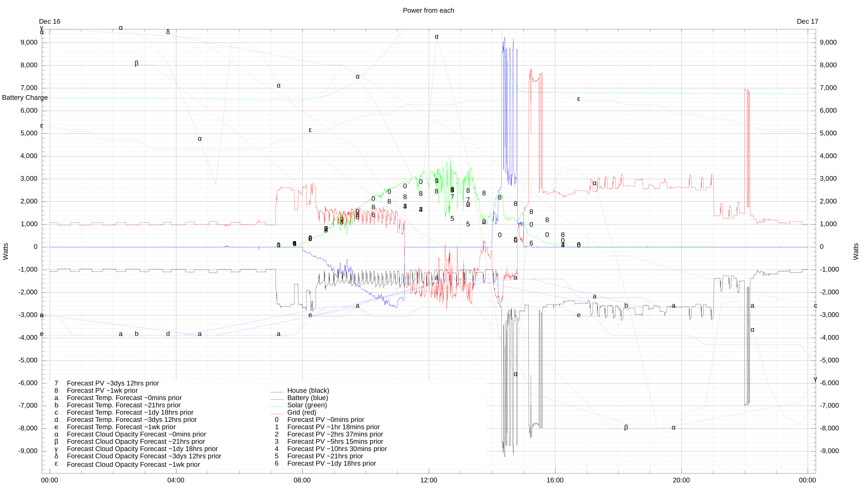The height and width of the screenshot is (488, 868).
Task: Click the 04:00 time axis label
Action: 176,480
